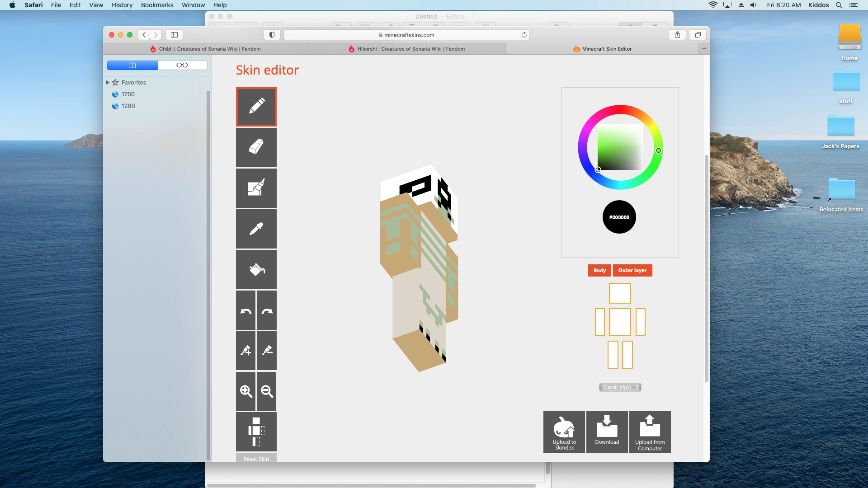This screenshot has width=868, height=488.
Task: Select the paint bucket fill tool
Action: [x=256, y=269]
